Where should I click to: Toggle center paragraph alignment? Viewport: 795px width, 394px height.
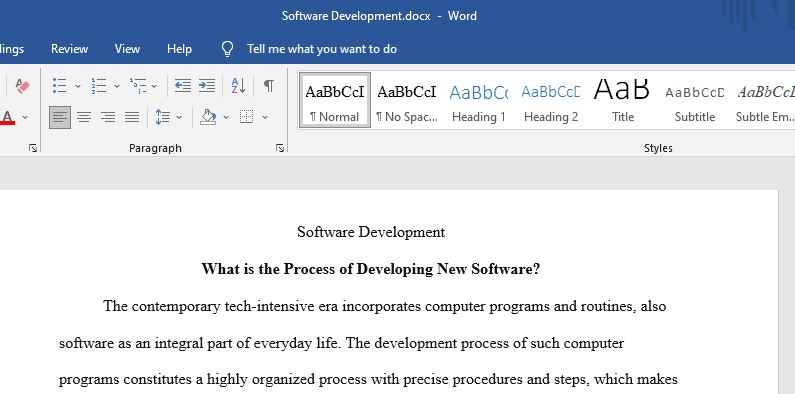point(84,117)
